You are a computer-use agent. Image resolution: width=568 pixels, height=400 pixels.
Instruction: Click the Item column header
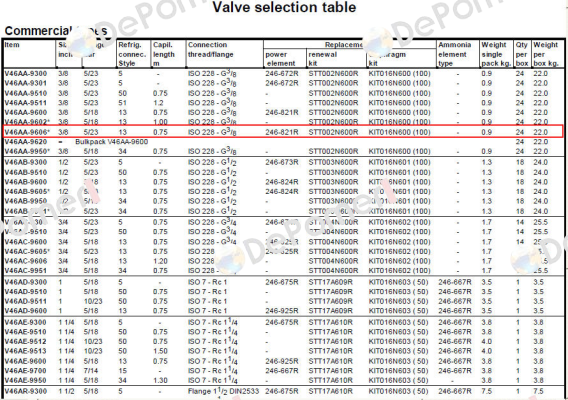[x=12, y=45]
